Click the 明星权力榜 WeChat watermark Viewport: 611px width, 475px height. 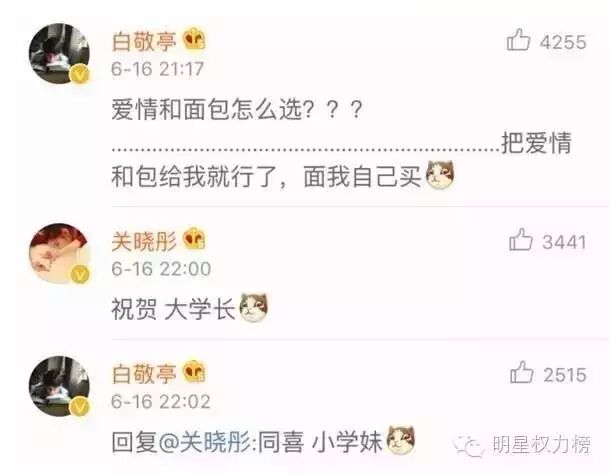point(522,445)
